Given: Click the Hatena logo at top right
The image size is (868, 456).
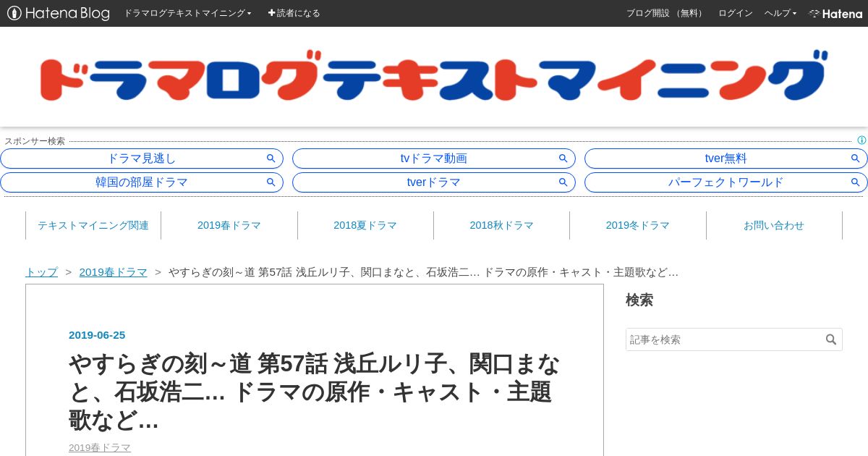Looking at the screenshot, I should coord(835,13).
